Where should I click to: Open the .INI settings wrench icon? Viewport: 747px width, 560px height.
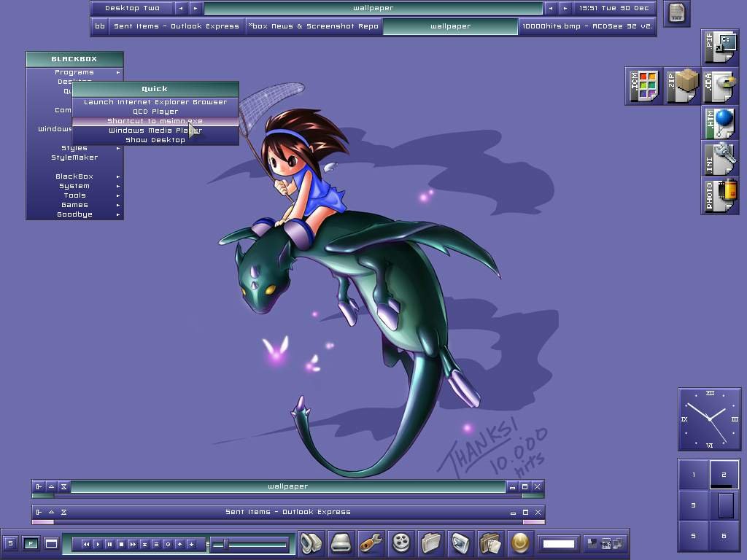720,160
